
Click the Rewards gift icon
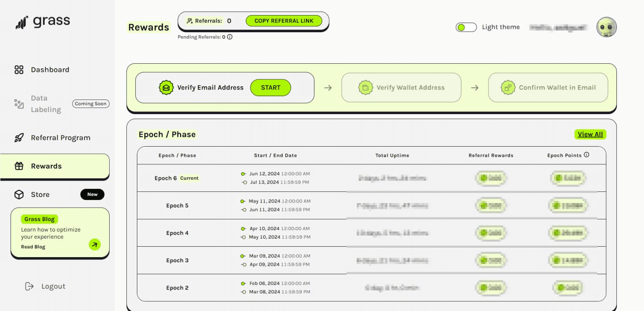click(19, 166)
